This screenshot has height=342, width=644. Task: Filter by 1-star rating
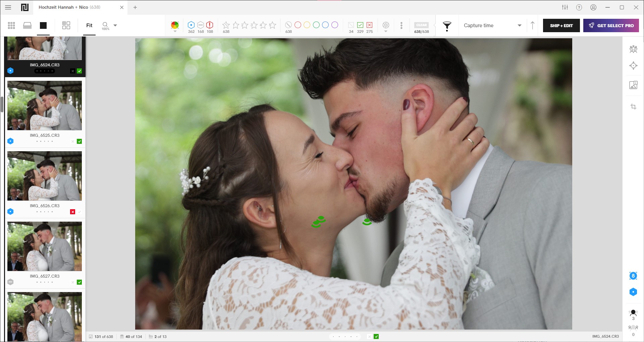236,25
